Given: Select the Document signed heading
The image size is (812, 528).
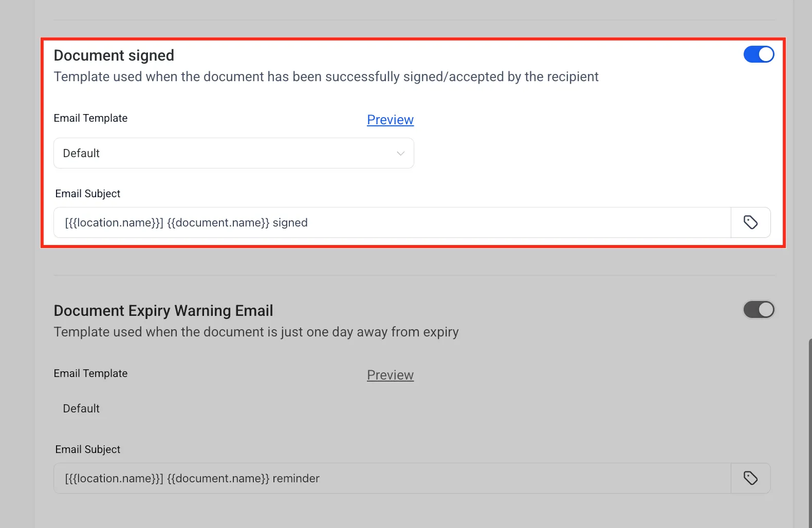Looking at the screenshot, I should (x=114, y=55).
